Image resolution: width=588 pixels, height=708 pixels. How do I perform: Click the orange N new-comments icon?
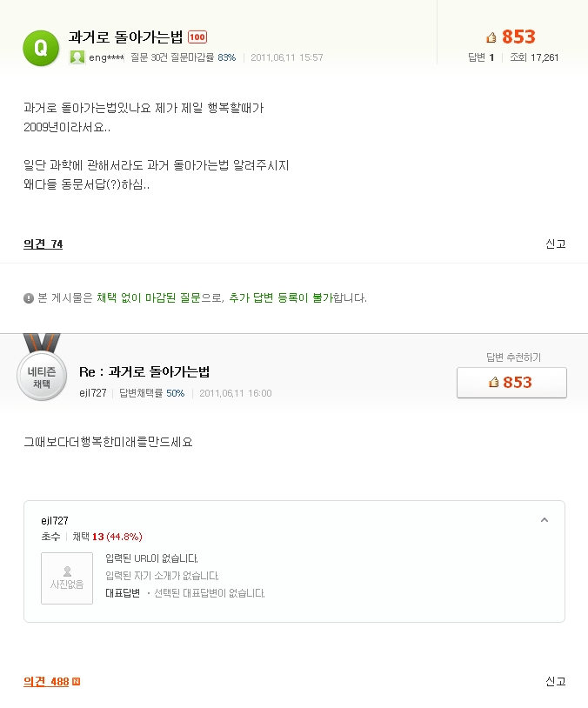[76, 681]
